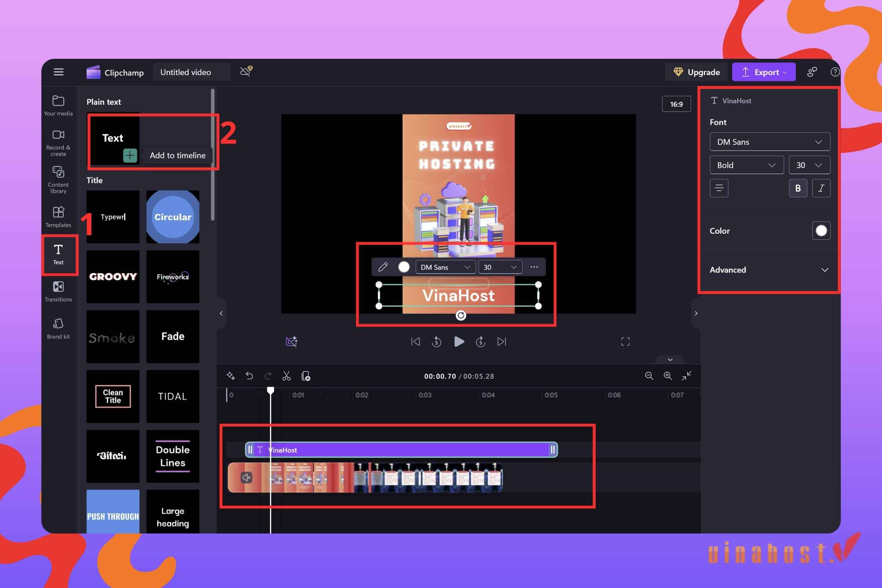This screenshot has width=882, height=588.
Task: Zoom out the timeline
Action: (x=649, y=376)
